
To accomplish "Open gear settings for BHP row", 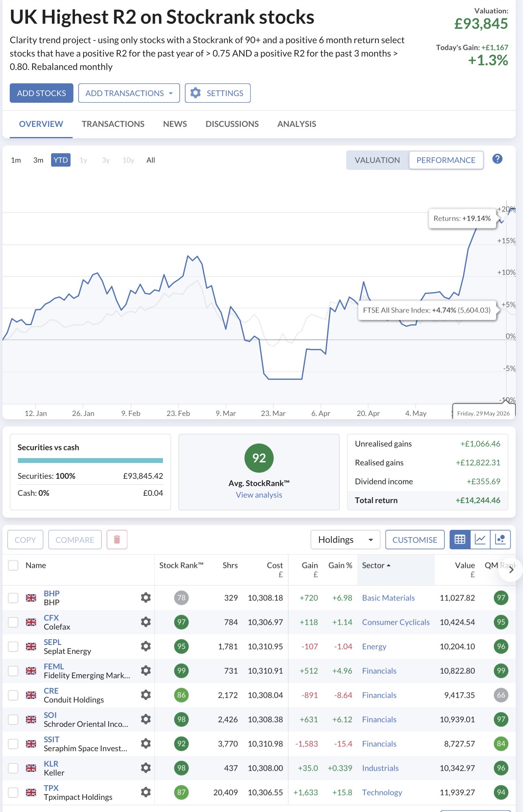I will [x=146, y=598].
